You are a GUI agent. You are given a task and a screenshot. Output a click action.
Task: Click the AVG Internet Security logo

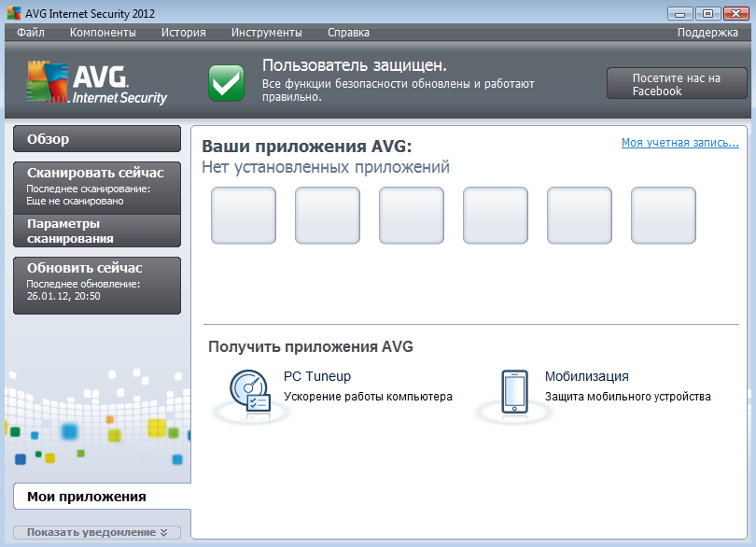96,82
